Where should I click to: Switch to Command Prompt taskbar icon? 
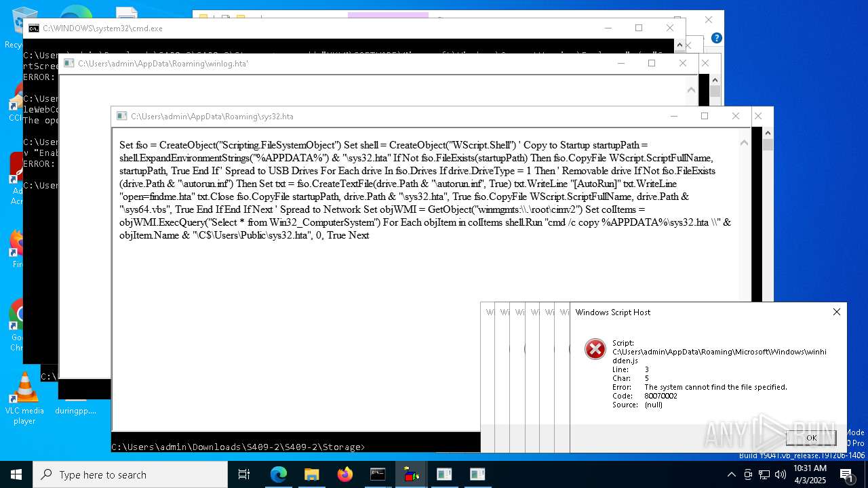point(378,474)
